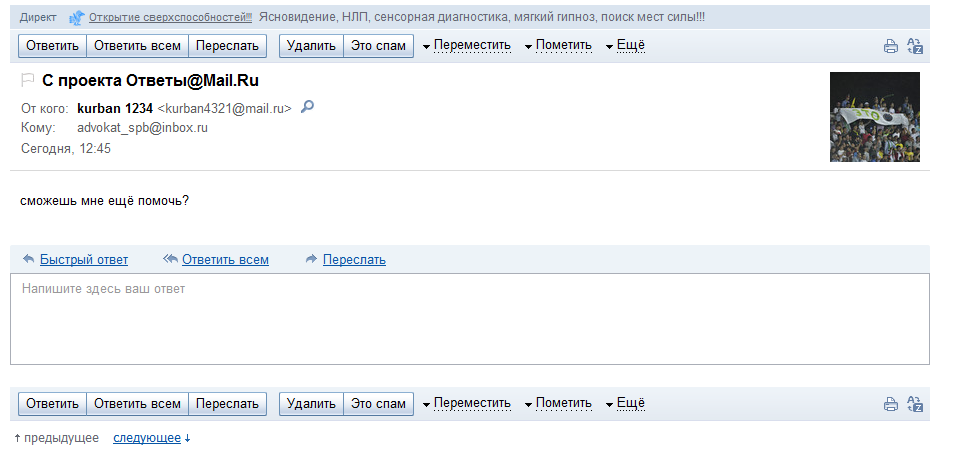Click magnifier icon next to kurban4321@mail.ru
This screenshot has width=963, height=468.
[x=307, y=107]
